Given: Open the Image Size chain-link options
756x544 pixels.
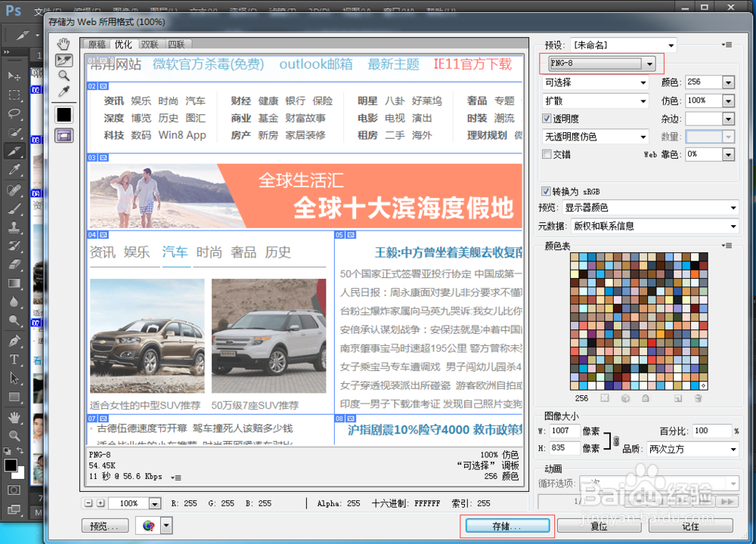Looking at the screenshot, I should coord(618,440).
